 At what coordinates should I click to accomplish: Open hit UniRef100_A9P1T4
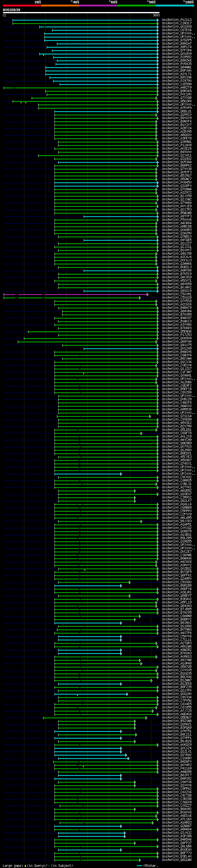point(177,47)
